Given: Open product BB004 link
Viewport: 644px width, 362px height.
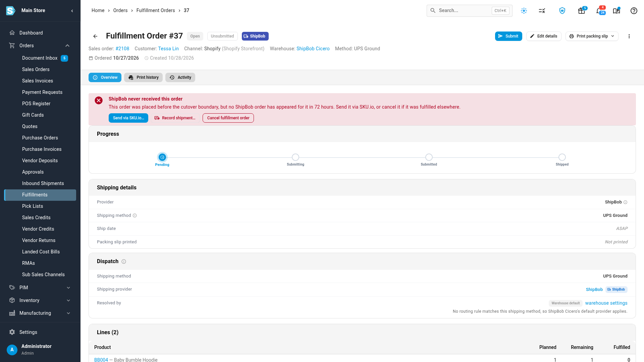Looking at the screenshot, I should [x=101, y=360].
